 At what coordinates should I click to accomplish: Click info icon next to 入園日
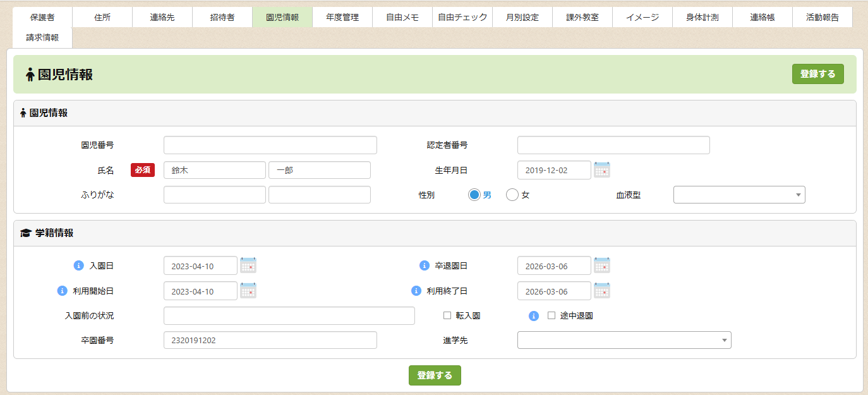click(x=79, y=265)
